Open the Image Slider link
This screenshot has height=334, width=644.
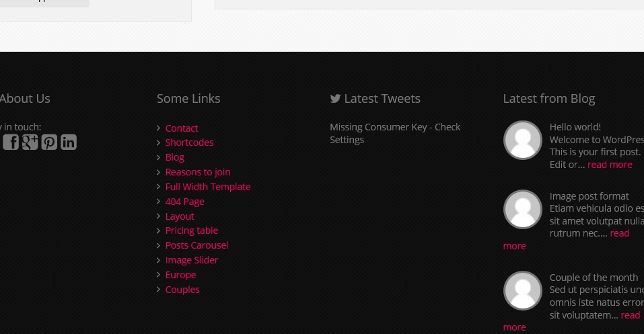[x=192, y=260]
